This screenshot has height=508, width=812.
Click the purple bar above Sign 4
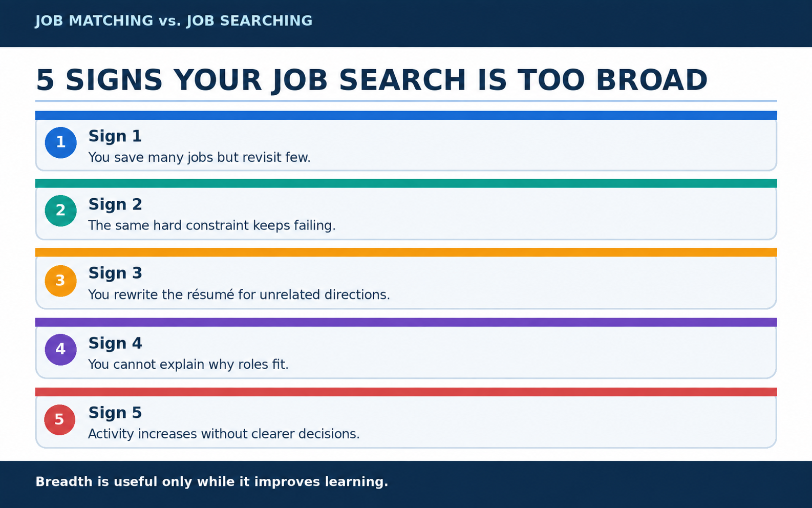pyautogui.click(x=406, y=322)
